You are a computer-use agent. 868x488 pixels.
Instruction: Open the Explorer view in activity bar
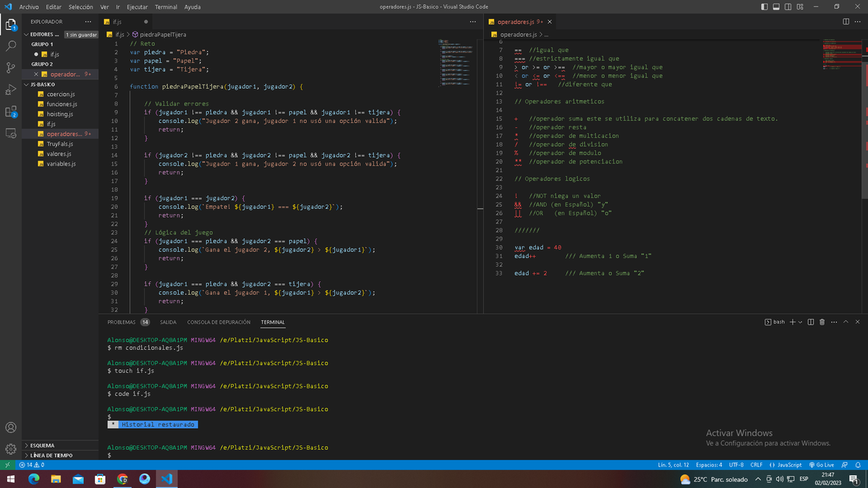(x=11, y=25)
